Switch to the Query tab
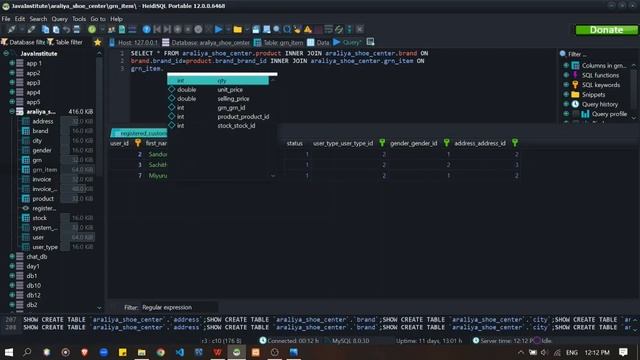This screenshot has width=640, height=360. point(347,42)
